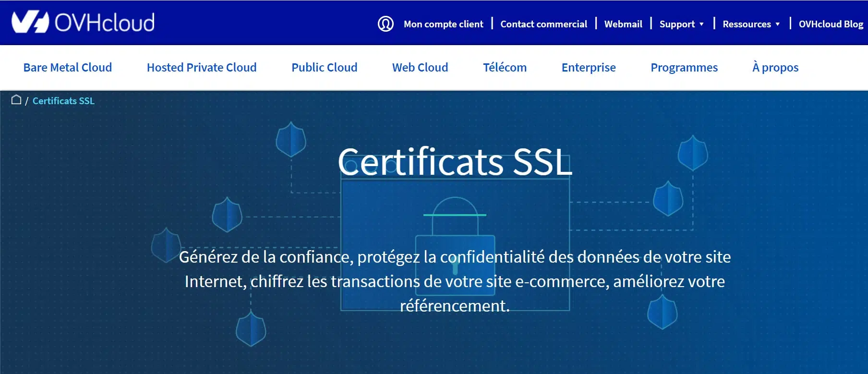Screen dimensions: 868x374
Task: Go to home via breadcrumb house icon
Action: [16, 100]
